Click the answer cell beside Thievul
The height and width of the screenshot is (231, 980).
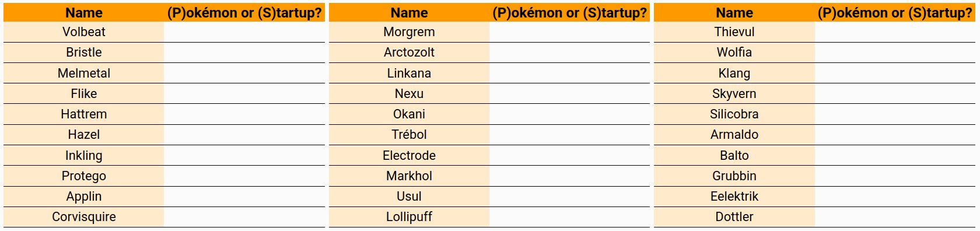[x=895, y=32]
